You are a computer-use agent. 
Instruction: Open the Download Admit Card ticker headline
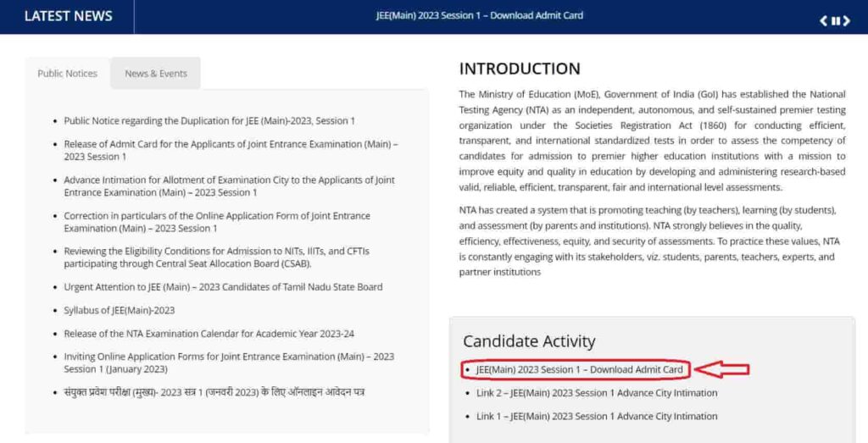(480, 15)
